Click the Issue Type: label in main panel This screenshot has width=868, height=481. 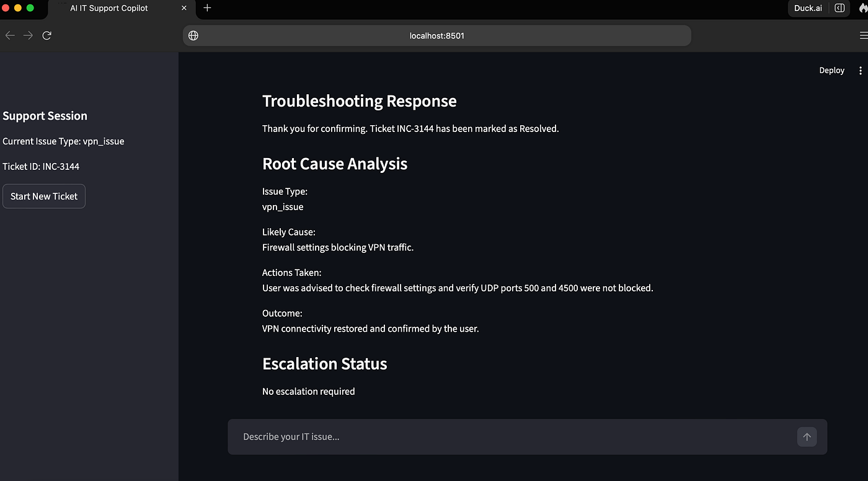pyautogui.click(x=285, y=192)
